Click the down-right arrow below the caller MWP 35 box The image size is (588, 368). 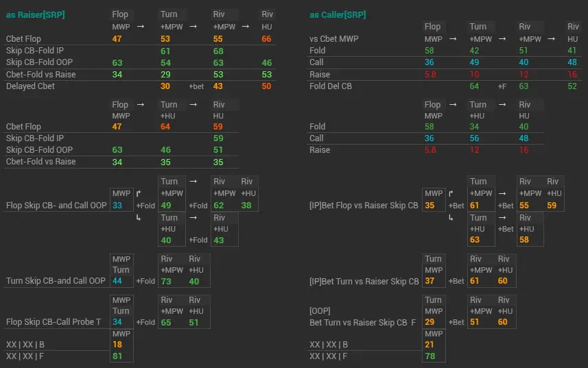point(451,218)
